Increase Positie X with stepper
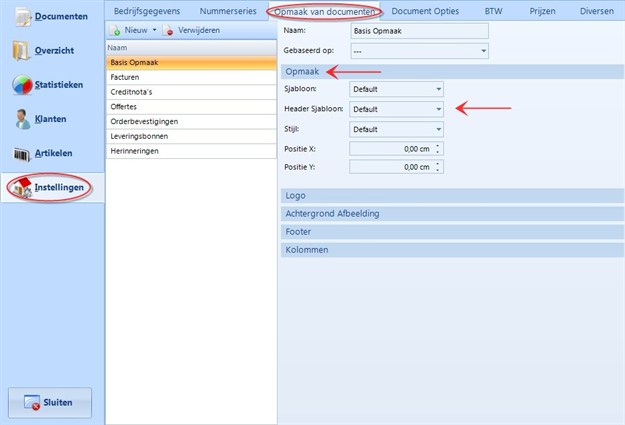Screen dimensions: 625x425 tap(438, 146)
